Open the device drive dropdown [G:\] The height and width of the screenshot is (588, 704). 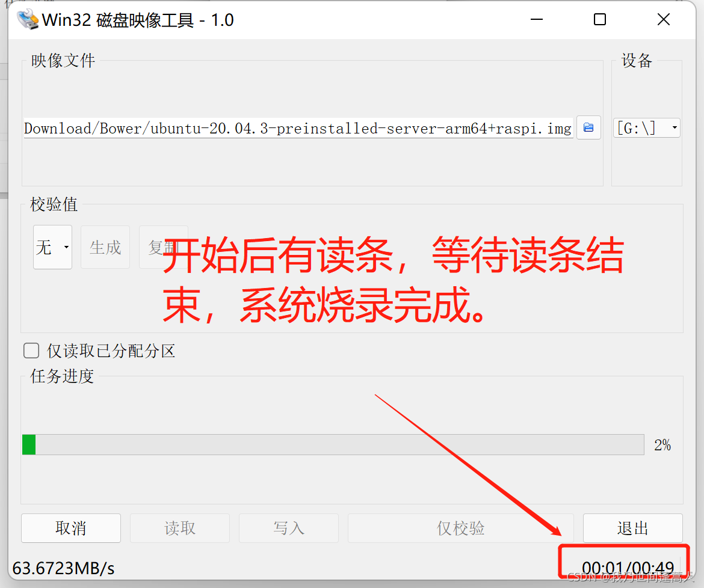point(646,128)
